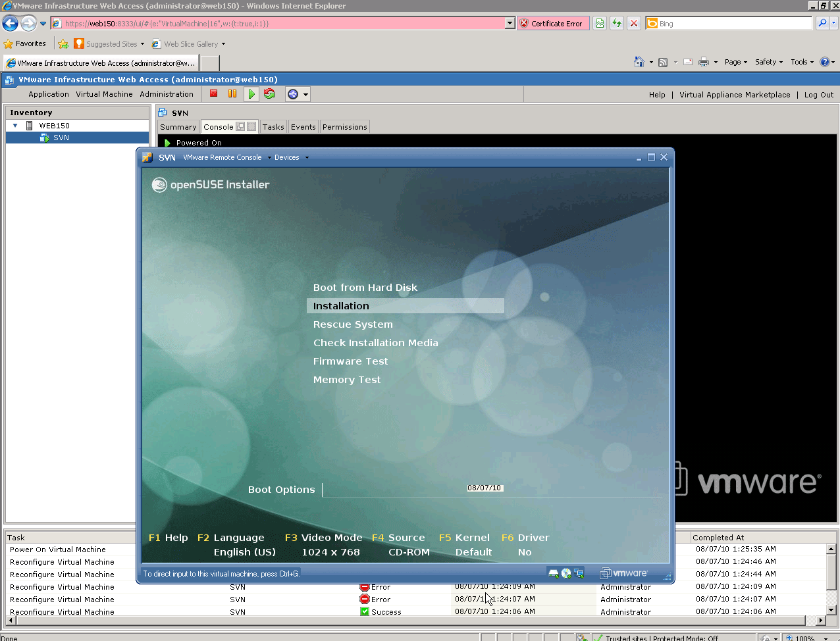This screenshot has height=641, width=840.
Task: Select the Installation boot menu entry
Action: (x=406, y=306)
